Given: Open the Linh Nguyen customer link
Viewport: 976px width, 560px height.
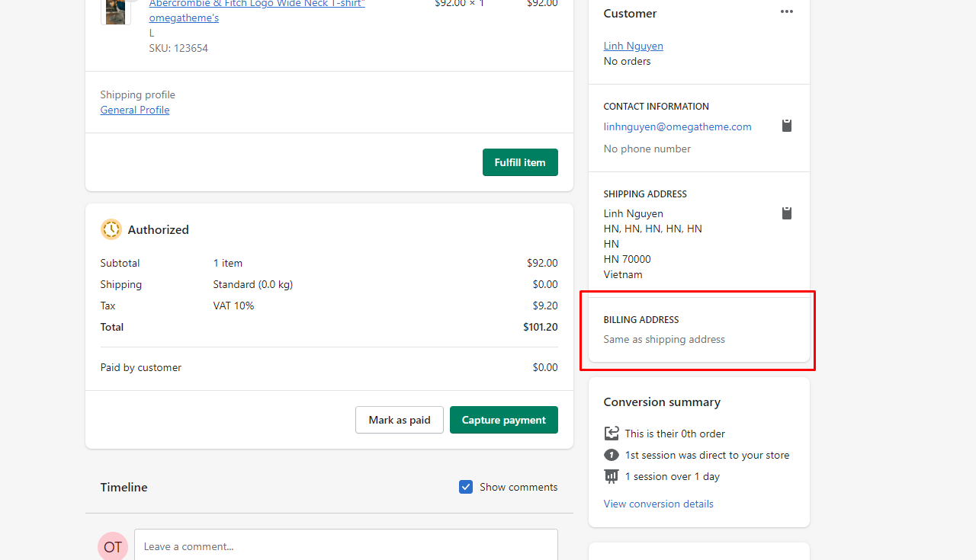Looking at the screenshot, I should tap(633, 46).
